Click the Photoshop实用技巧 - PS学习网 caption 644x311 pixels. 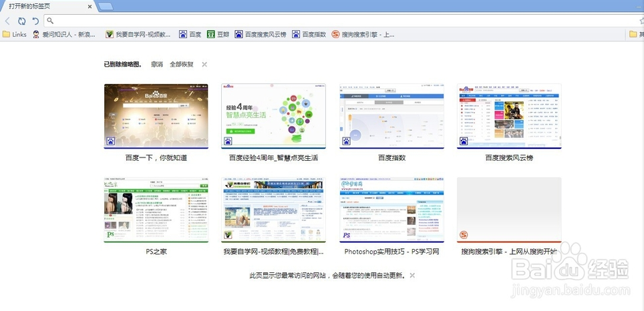pos(392,252)
